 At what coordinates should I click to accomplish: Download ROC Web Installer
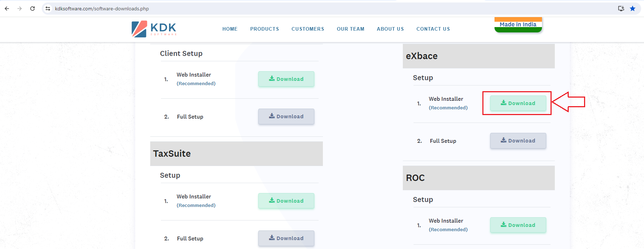click(518, 225)
